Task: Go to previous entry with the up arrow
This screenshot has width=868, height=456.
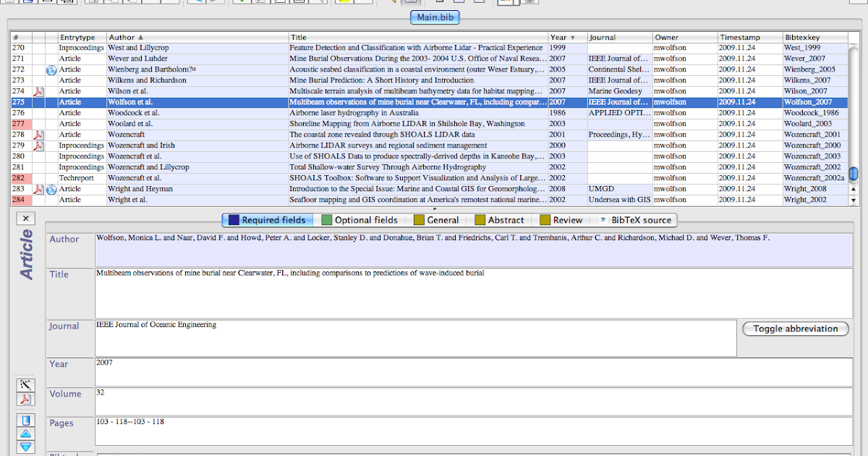Action: point(25,434)
